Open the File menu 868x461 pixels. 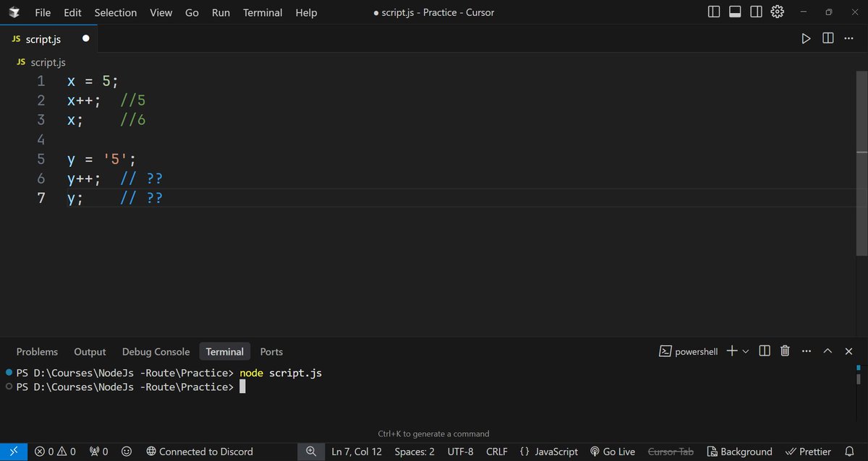click(43, 13)
